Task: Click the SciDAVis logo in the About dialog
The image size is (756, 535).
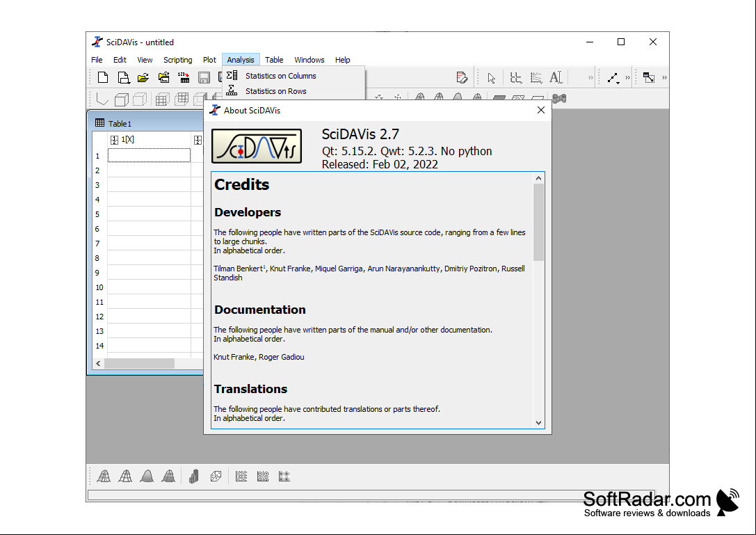Action: tap(257, 145)
